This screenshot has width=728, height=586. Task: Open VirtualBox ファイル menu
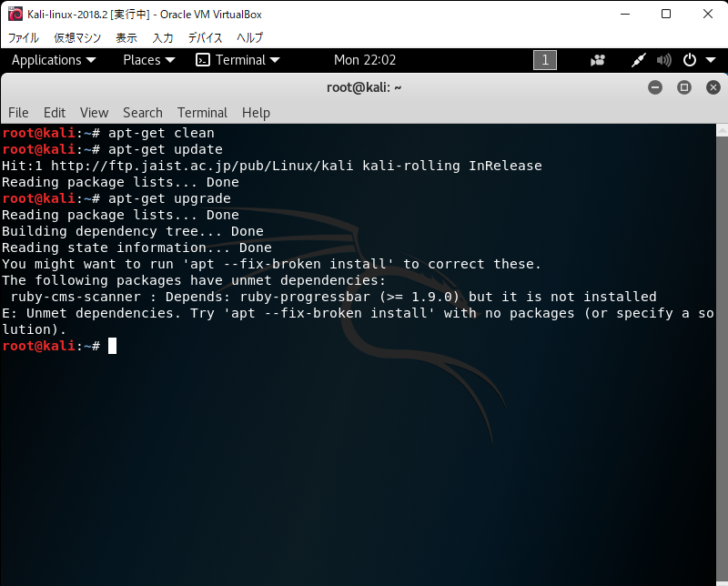tap(24, 37)
